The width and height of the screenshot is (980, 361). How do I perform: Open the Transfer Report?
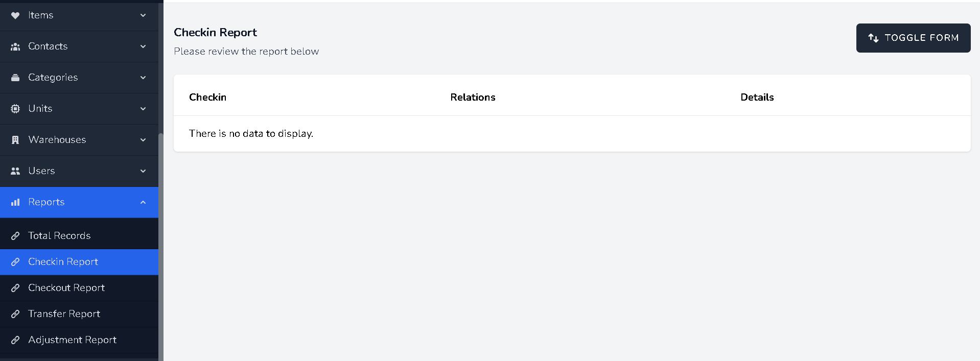coord(64,314)
